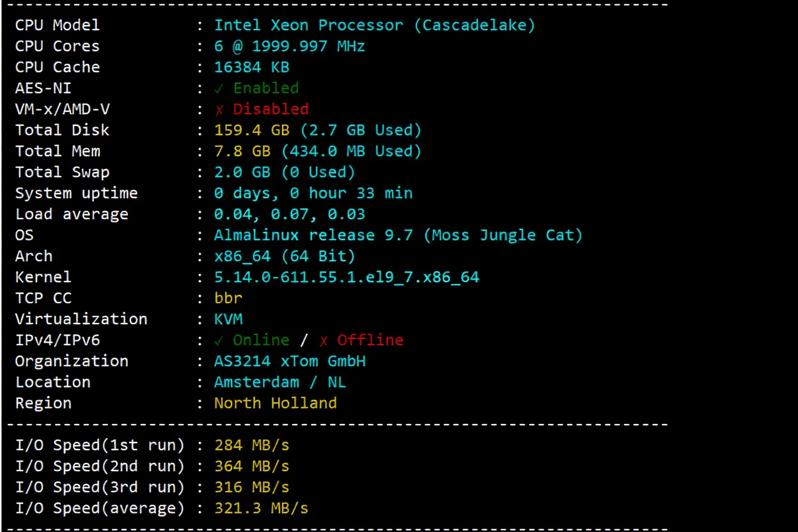The image size is (798, 532).
Task: Click the '321.3 MB/s' average value
Action: (x=261, y=508)
